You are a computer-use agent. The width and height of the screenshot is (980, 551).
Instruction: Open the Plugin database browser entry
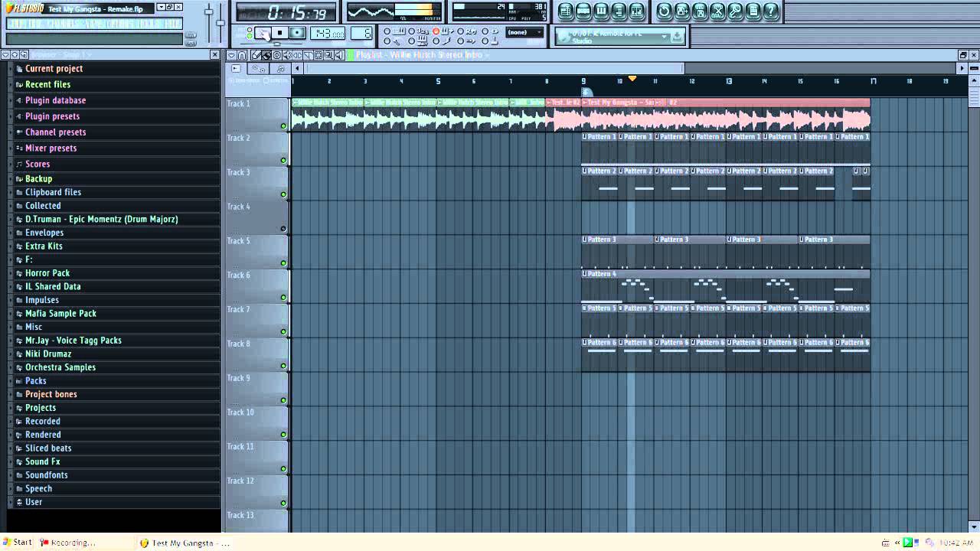click(55, 100)
